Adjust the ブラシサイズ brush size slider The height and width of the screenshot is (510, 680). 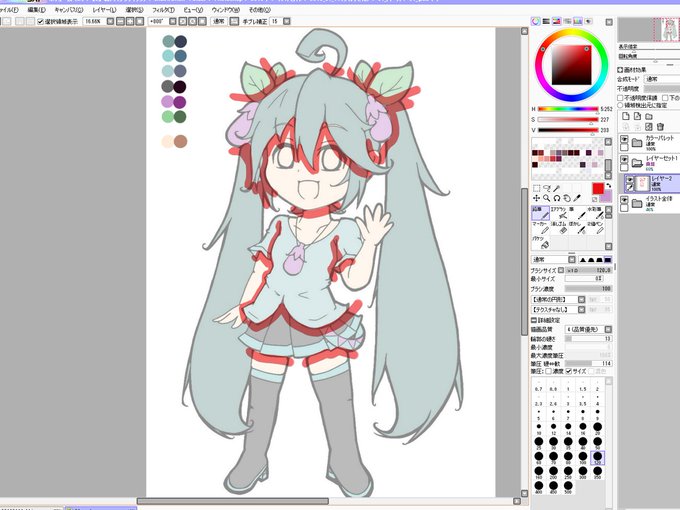[588, 270]
